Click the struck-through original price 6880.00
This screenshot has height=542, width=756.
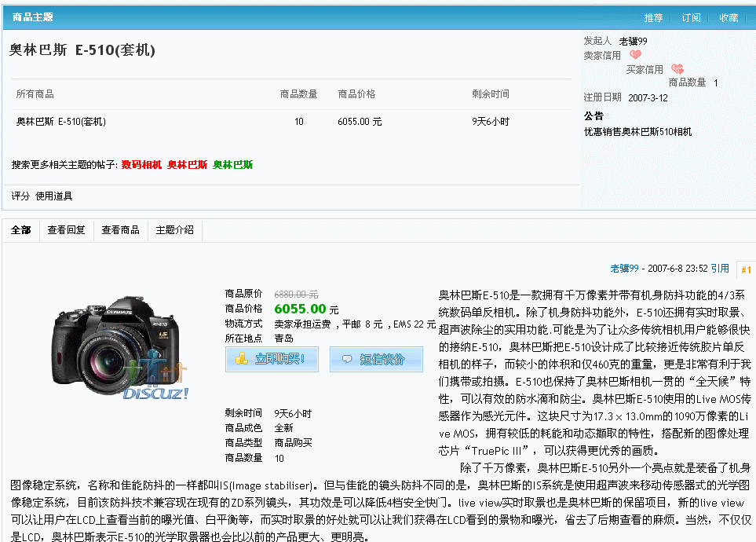coord(296,294)
